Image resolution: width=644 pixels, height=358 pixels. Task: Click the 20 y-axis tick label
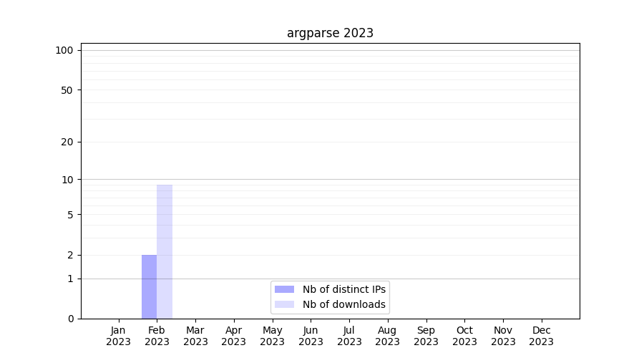pyautogui.click(x=67, y=142)
